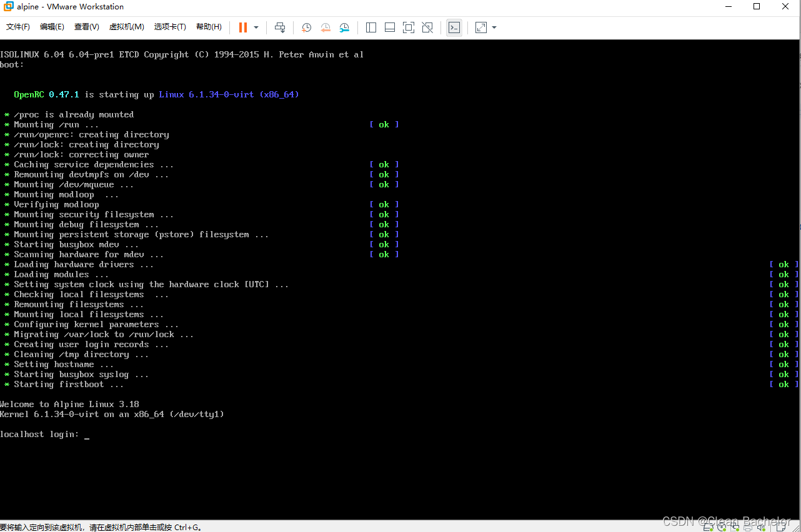Click the 'Scanning hardware for mdev ...' line
The width and height of the screenshot is (801, 532).
point(84,255)
